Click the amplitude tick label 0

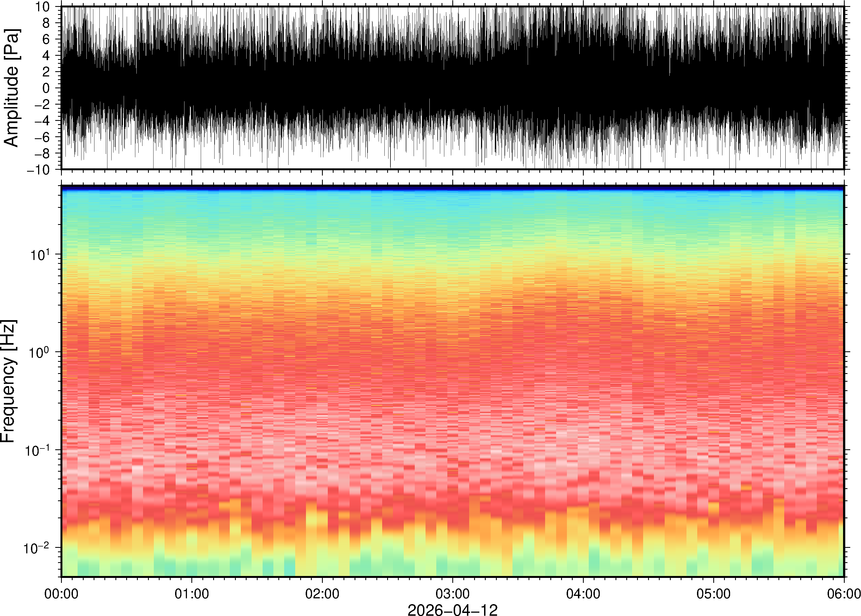click(46, 88)
